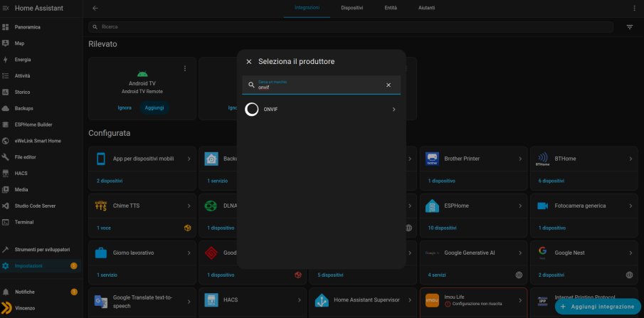Open Impostazioni gear icon
Screen dimensions: 644x318
coord(6,266)
